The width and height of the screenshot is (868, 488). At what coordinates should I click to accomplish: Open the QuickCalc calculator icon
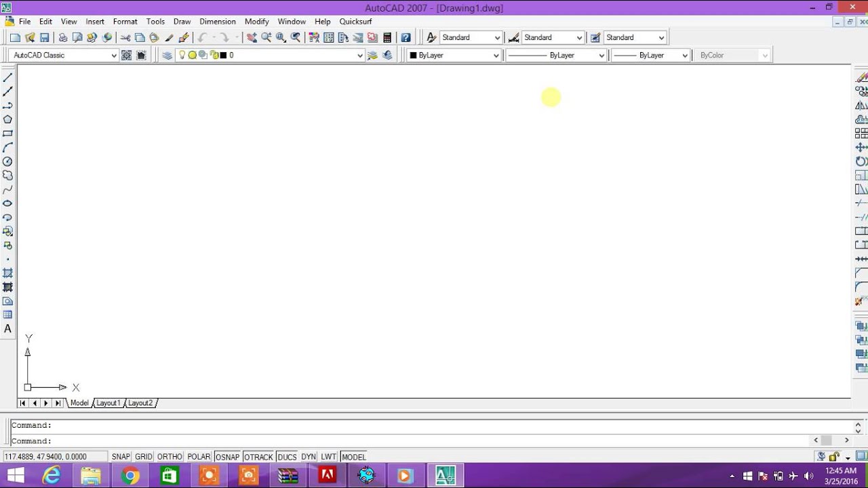pos(387,37)
